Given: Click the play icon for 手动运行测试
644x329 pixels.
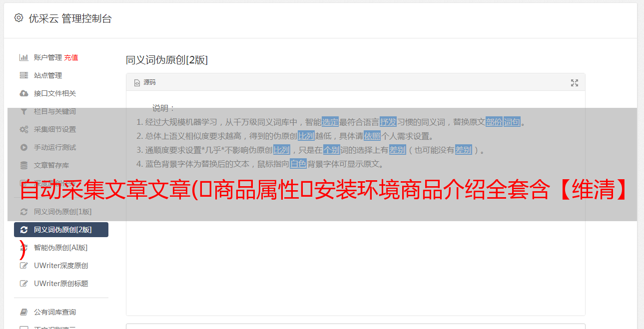Looking at the screenshot, I should [23, 147].
